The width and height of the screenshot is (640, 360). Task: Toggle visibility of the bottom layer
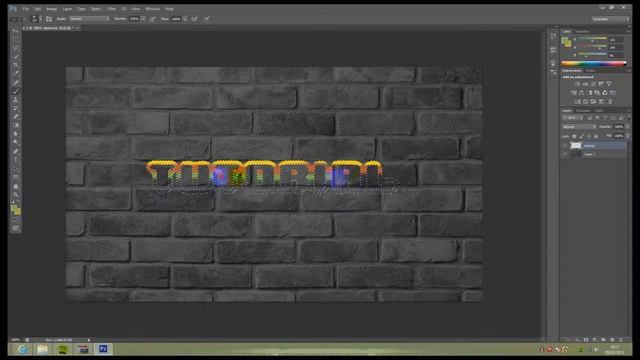(565, 154)
